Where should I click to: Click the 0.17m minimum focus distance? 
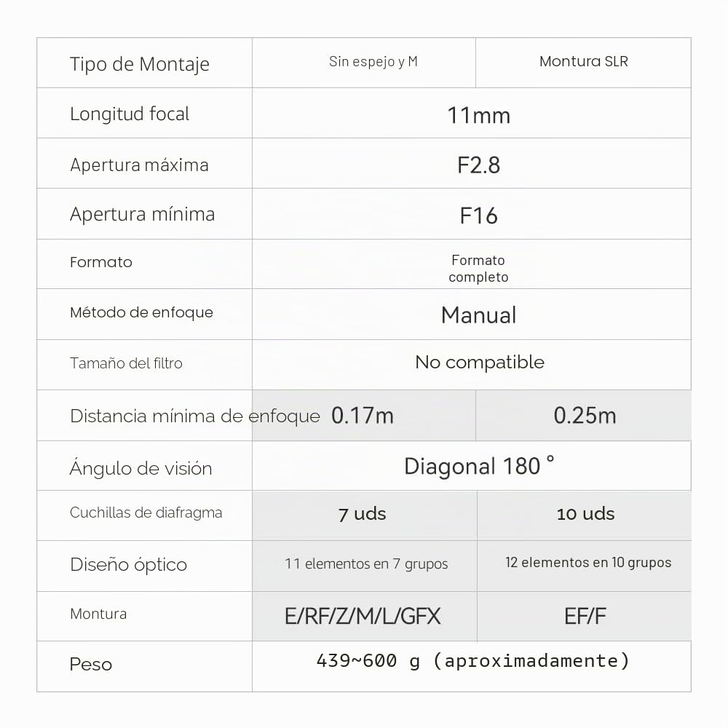click(x=362, y=416)
